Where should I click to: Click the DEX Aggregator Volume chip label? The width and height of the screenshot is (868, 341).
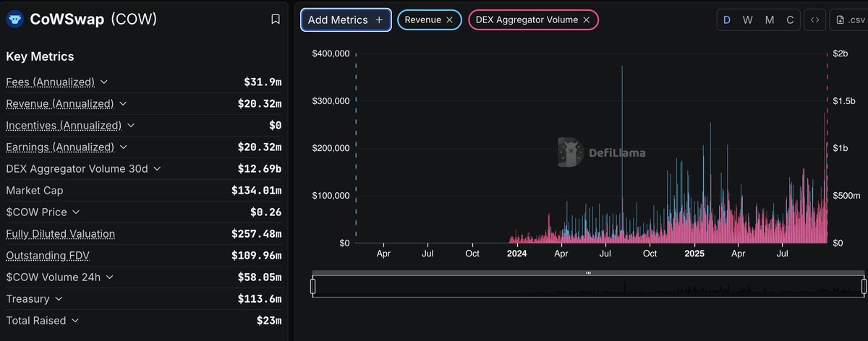pos(527,20)
